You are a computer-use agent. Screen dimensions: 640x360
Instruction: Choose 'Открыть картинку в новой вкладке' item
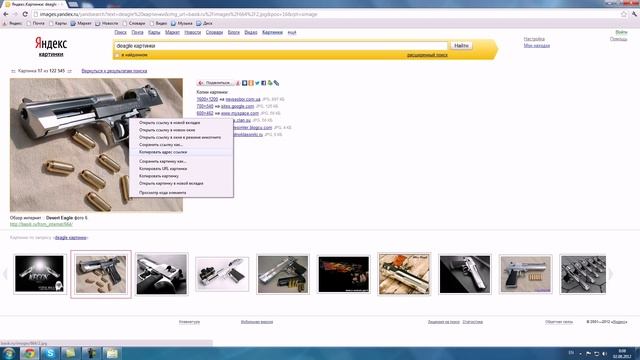click(181, 183)
